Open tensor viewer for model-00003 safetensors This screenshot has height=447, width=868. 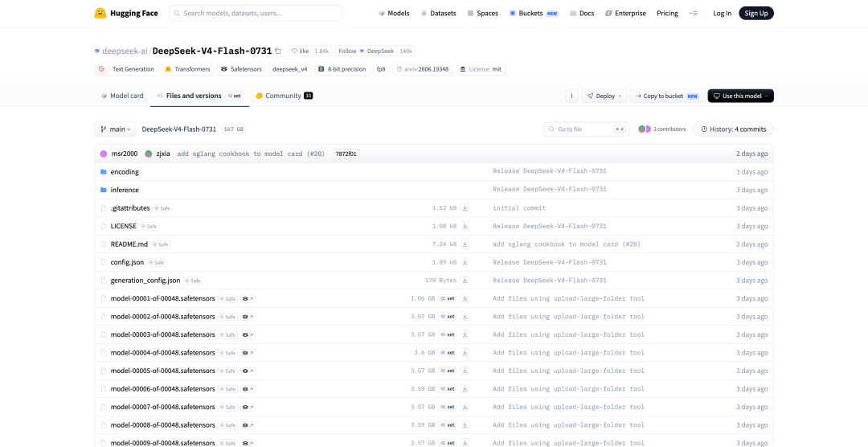pos(248,334)
